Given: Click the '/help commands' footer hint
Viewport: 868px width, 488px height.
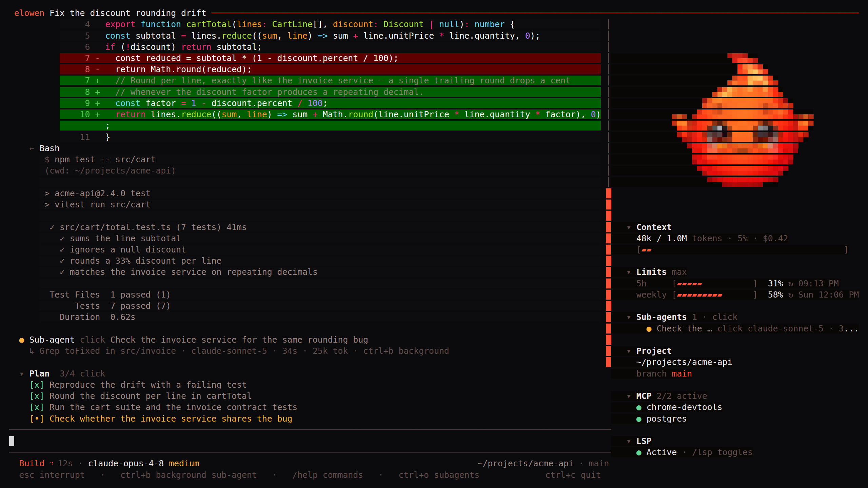Looking at the screenshot, I should click(x=328, y=475).
